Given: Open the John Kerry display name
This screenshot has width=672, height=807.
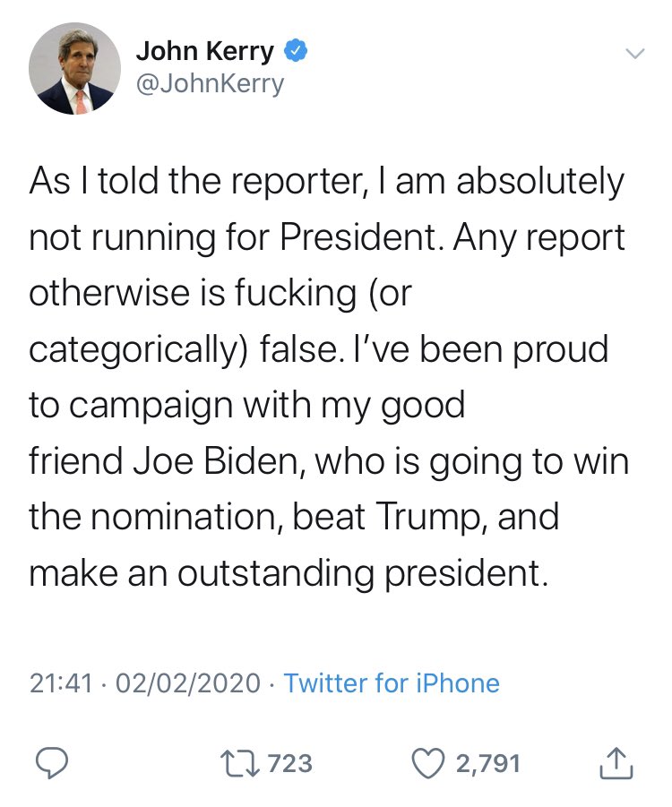Looking at the screenshot, I should (x=205, y=52).
